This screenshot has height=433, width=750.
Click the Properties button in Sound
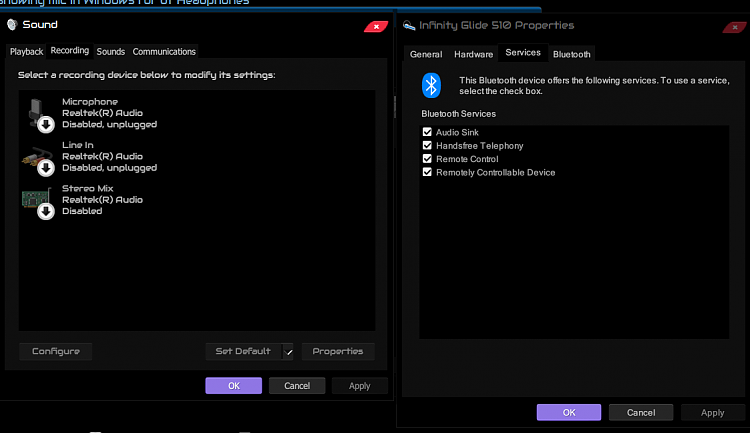pos(338,351)
